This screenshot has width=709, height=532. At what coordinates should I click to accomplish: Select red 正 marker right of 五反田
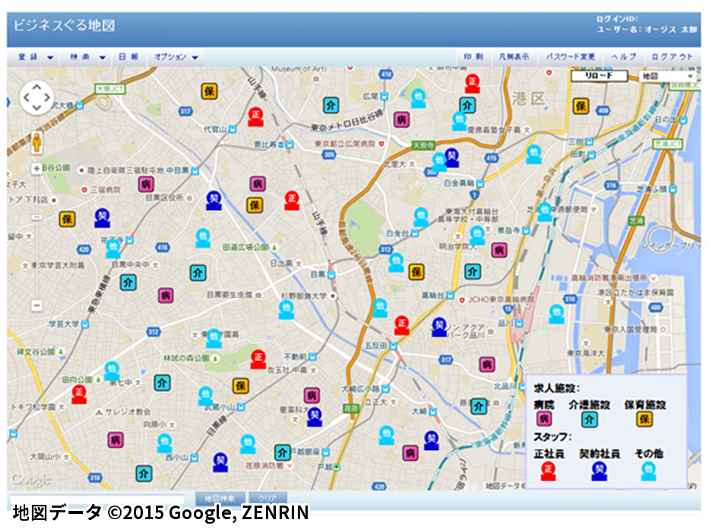click(402, 325)
